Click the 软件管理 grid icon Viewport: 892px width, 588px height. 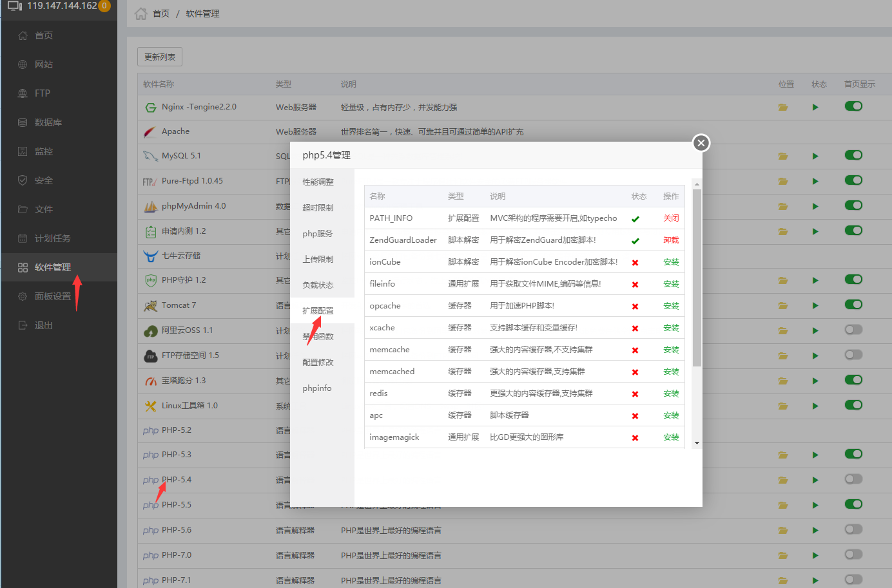(23, 267)
